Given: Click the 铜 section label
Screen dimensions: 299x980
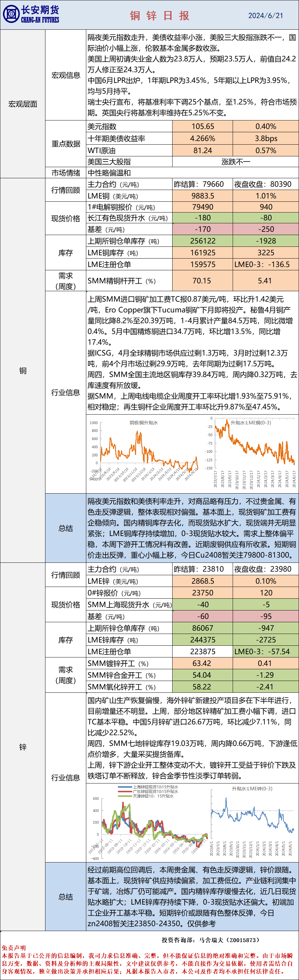Looking at the screenshot, I should tap(23, 371).
